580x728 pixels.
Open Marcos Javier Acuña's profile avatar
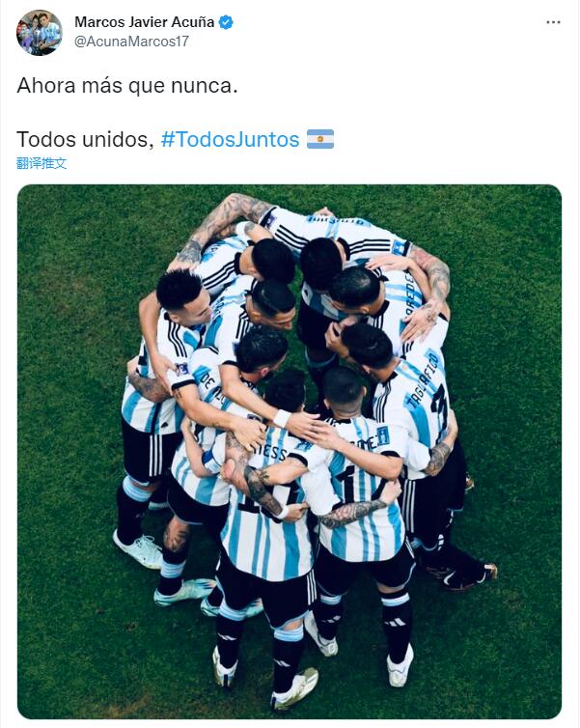[x=40, y=33]
